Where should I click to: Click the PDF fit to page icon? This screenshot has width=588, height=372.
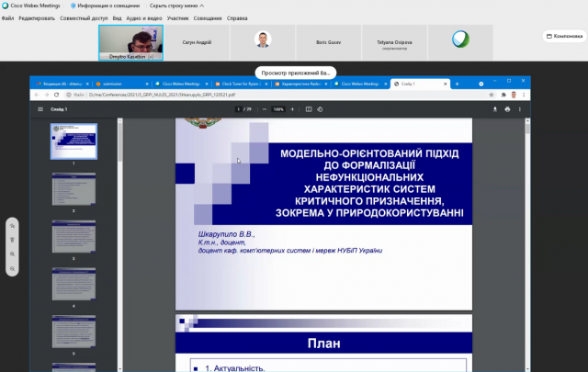click(x=309, y=109)
